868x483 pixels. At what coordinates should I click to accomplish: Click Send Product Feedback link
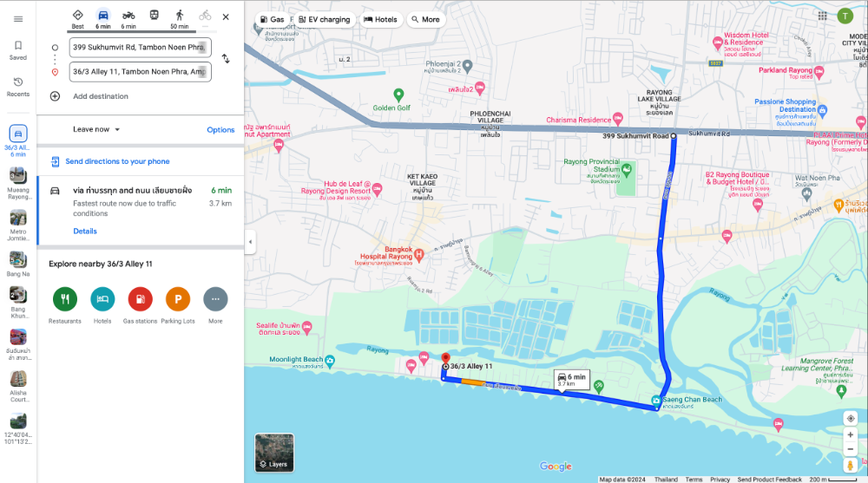coord(769,480)
